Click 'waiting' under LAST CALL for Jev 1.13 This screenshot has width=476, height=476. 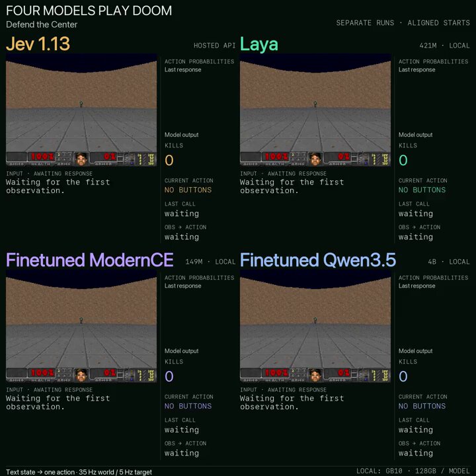pyautogui.click(x=182, y=214)
